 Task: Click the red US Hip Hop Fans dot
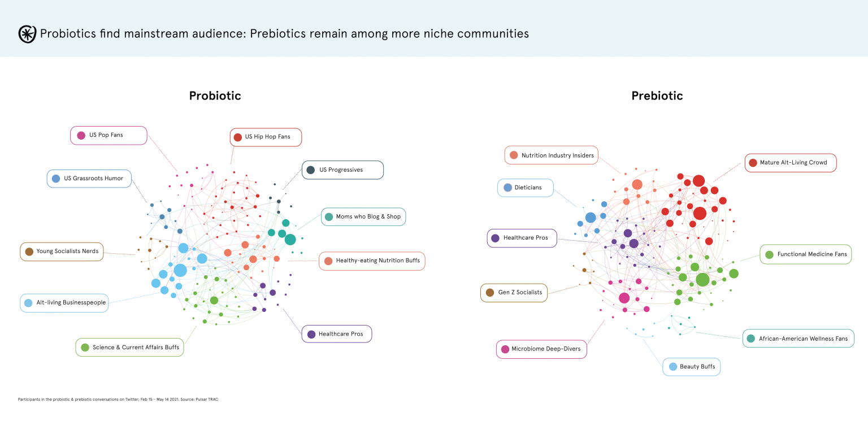238,137
